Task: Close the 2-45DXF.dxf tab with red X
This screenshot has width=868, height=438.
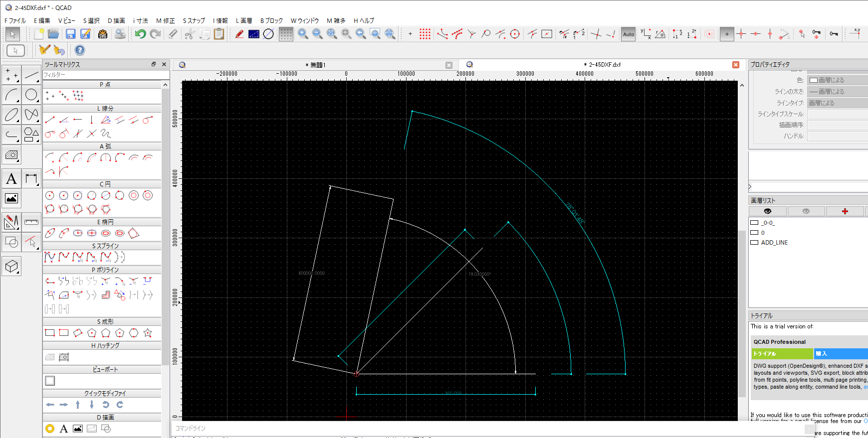Action: click(736, 65)
